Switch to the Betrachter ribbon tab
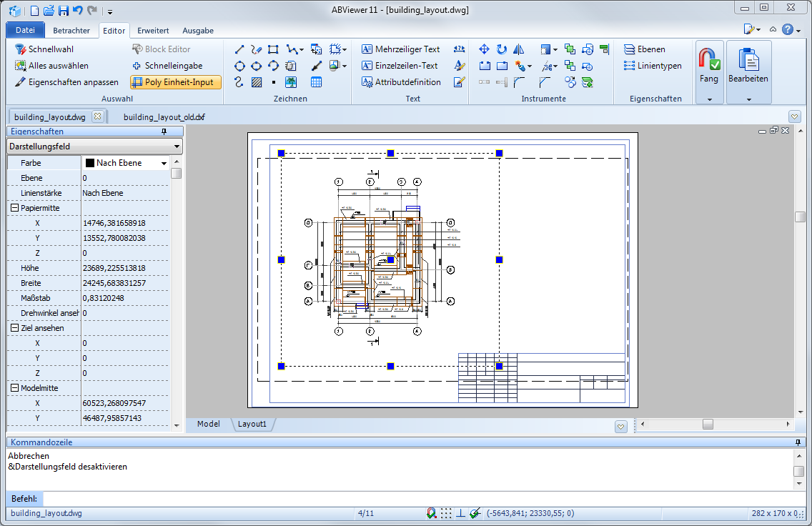Viewport: 812px width, 526px height. click(71, 31)
